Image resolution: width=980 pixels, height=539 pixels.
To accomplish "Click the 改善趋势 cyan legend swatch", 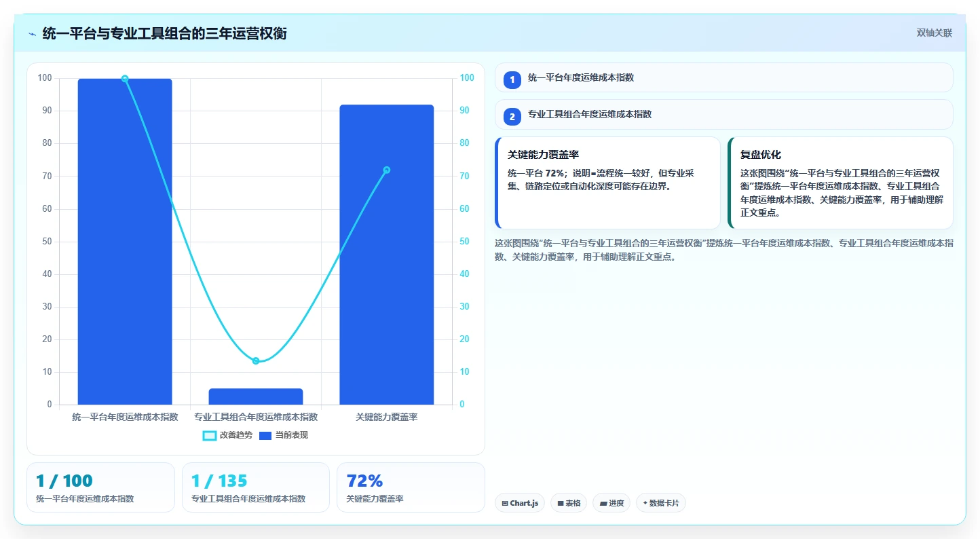I will tap(210, 435).
